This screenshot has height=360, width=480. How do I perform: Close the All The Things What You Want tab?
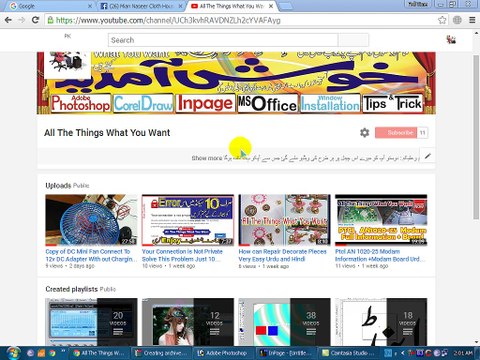(x=271, y=6)
